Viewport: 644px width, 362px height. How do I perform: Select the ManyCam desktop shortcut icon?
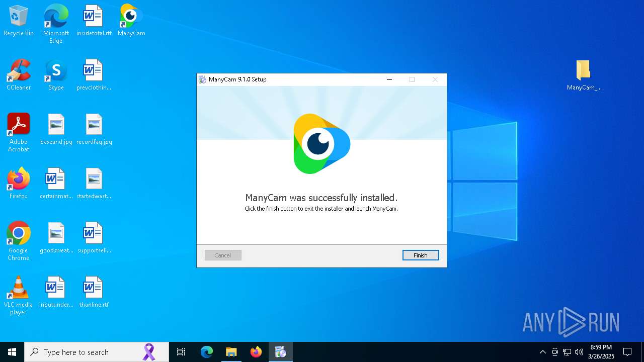[131, 21]
